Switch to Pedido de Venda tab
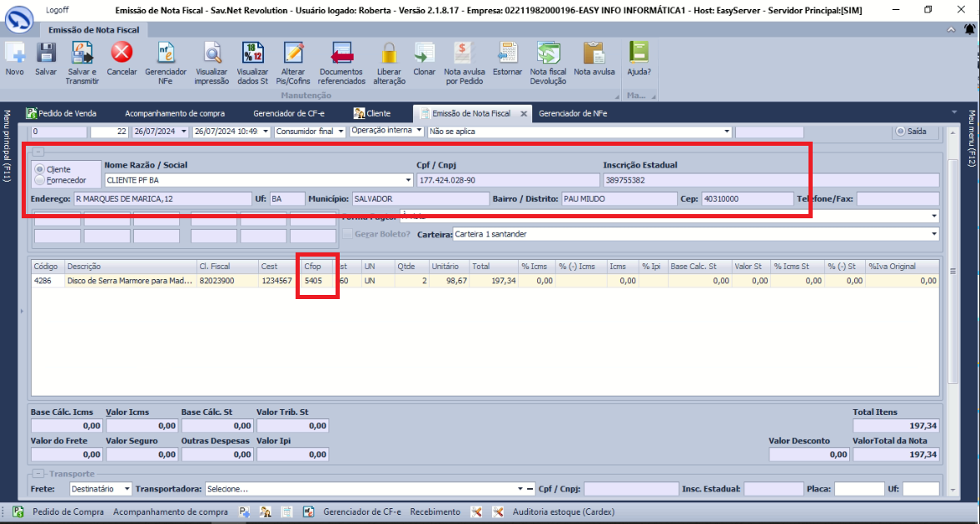 pos(62,113)
